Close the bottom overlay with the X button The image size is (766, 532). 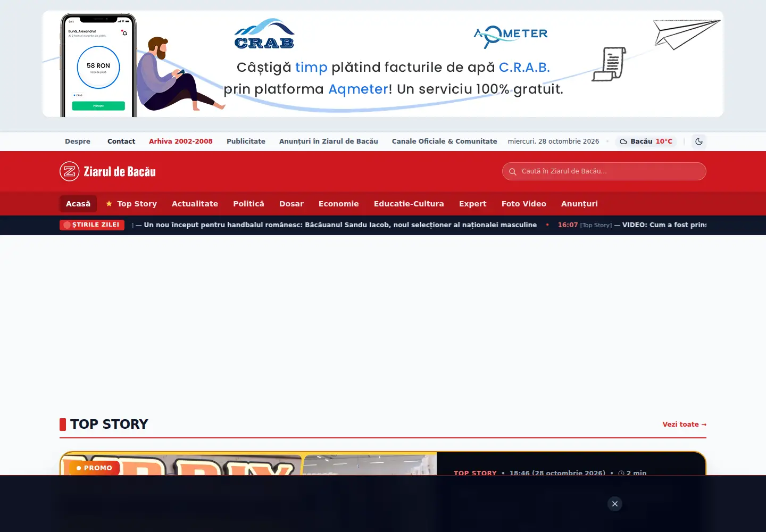click(x=615, y=504)
